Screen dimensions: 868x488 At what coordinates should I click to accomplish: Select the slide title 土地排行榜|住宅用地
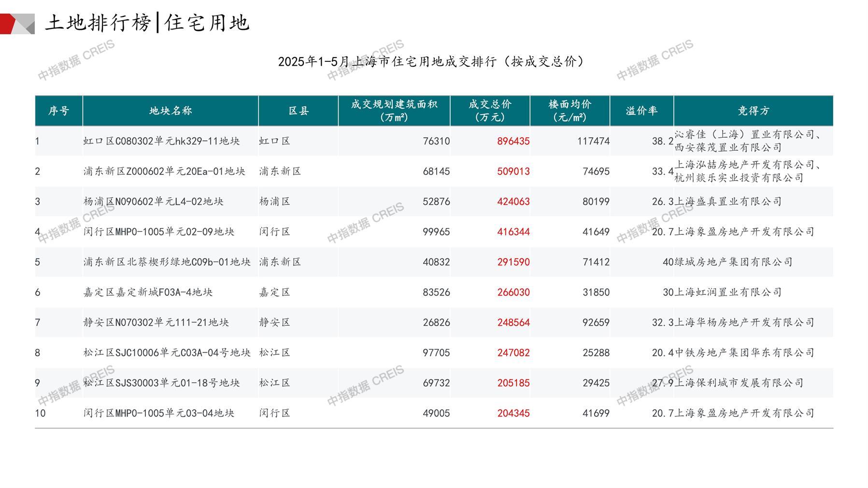pyautogui.click(x=147, y=23)
